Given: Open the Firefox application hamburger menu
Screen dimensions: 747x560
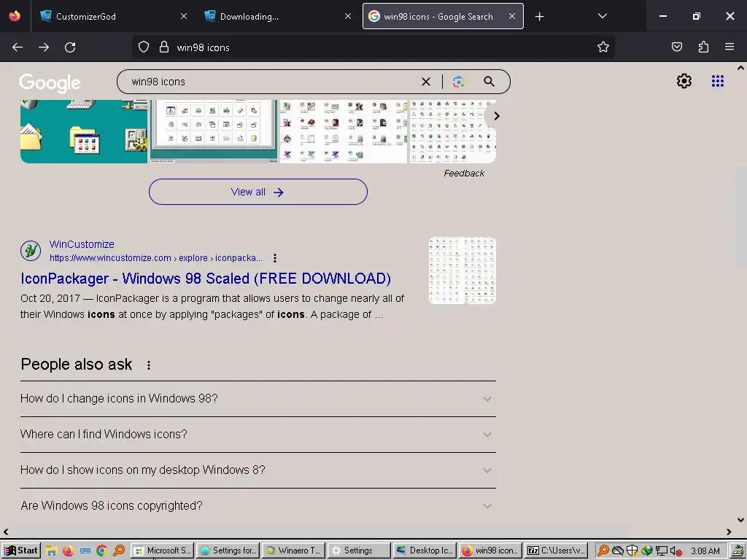Looking at the screenshot, I should (x=729, y=47).
